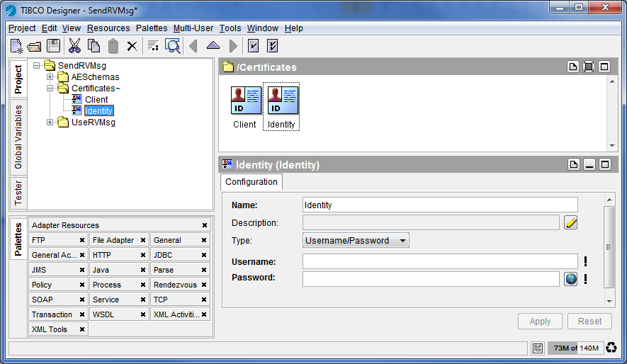
Task: Click the memory usage 73M of 140M bar
Action: point(576,348)
